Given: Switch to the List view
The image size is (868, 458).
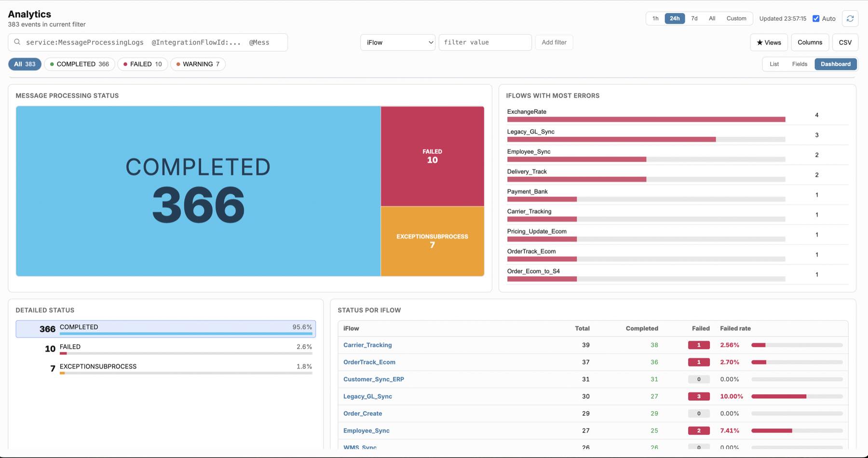Looking at the screenshot, I should pyautogui.click(x=774, y=64).
